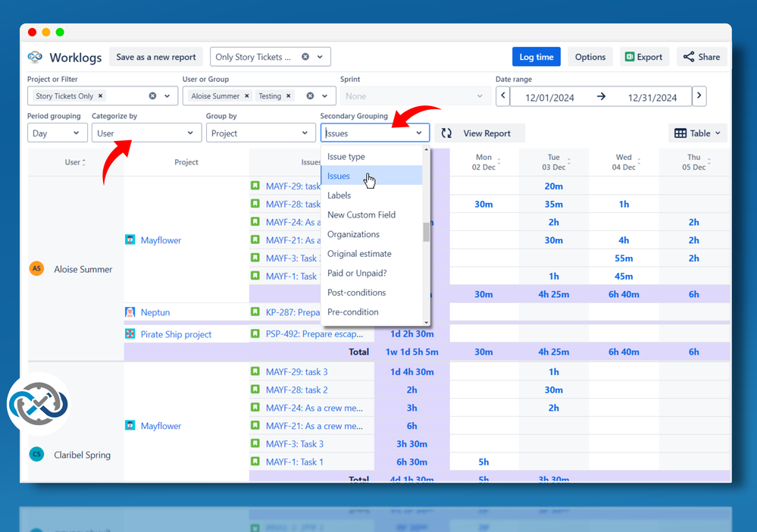
Task: Select Labels in the dropdown list
Action: click(x=372, y=195)
